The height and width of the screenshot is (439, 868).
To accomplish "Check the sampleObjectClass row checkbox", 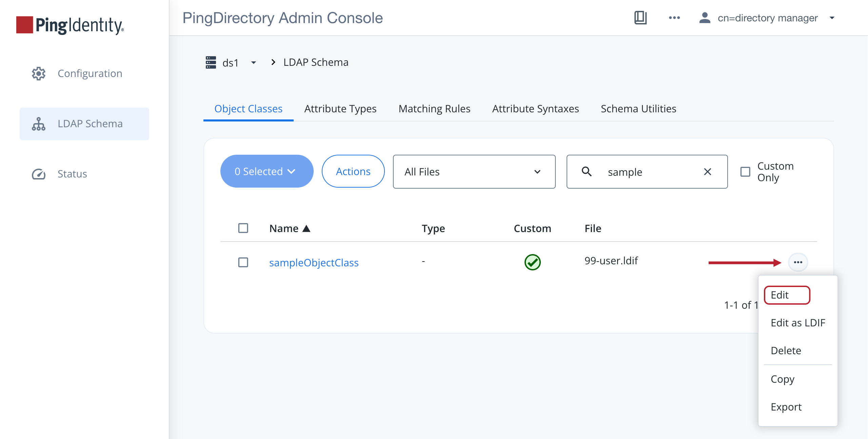I will click(243, 262).
